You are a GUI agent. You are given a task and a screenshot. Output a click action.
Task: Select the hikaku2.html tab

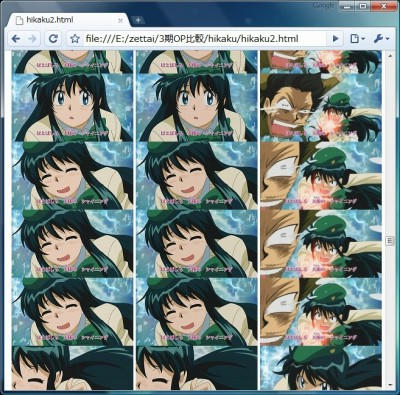(67, 20)
